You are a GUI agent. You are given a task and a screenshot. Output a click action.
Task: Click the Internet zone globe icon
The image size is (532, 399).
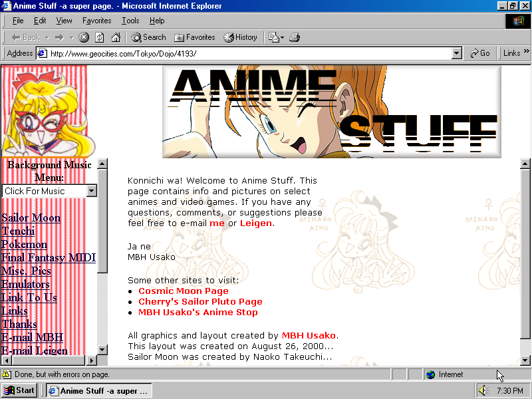point(430,374)
